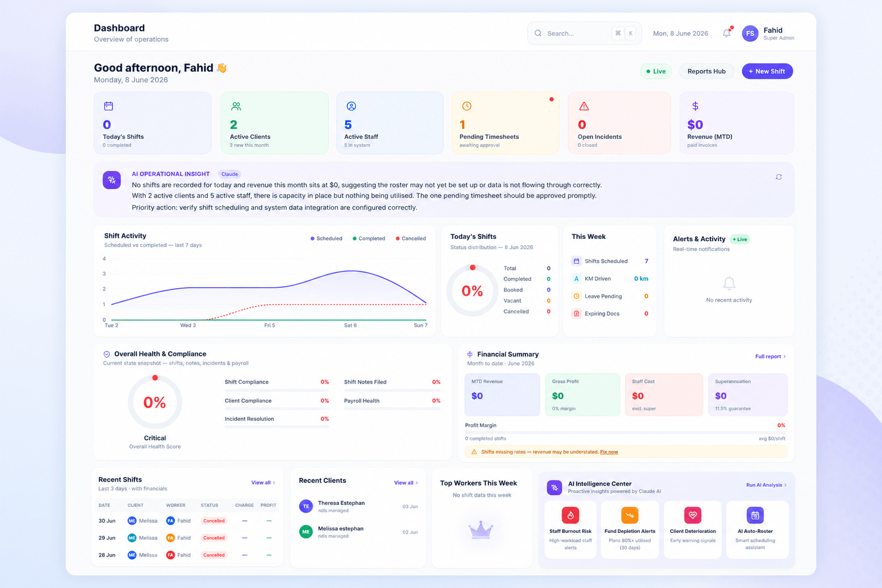Run AI Analysis
882x588 pixels.
(767, 485)
